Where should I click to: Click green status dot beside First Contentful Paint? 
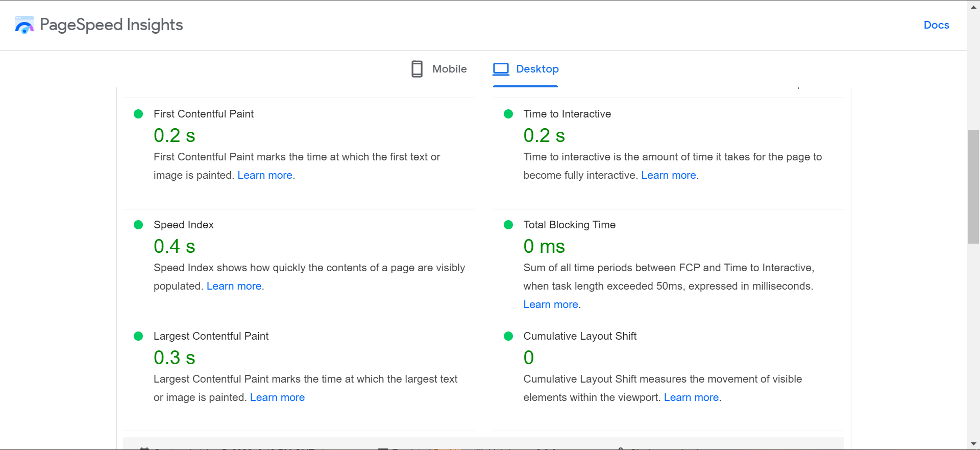[x=138, y=114]
